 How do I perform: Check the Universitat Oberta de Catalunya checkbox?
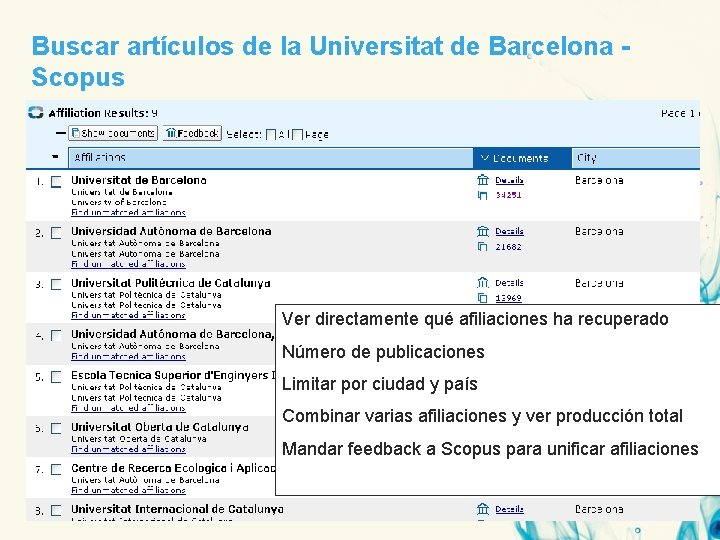coord(56,428)
